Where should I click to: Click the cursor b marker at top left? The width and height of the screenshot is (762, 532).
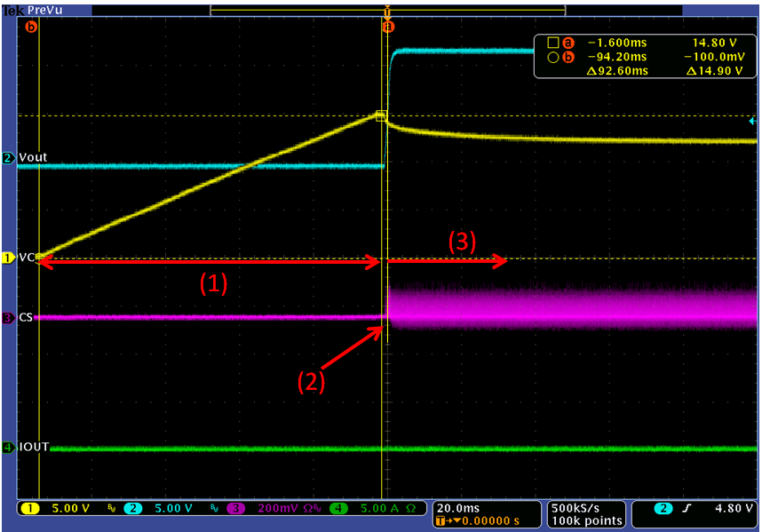point(32,28)
